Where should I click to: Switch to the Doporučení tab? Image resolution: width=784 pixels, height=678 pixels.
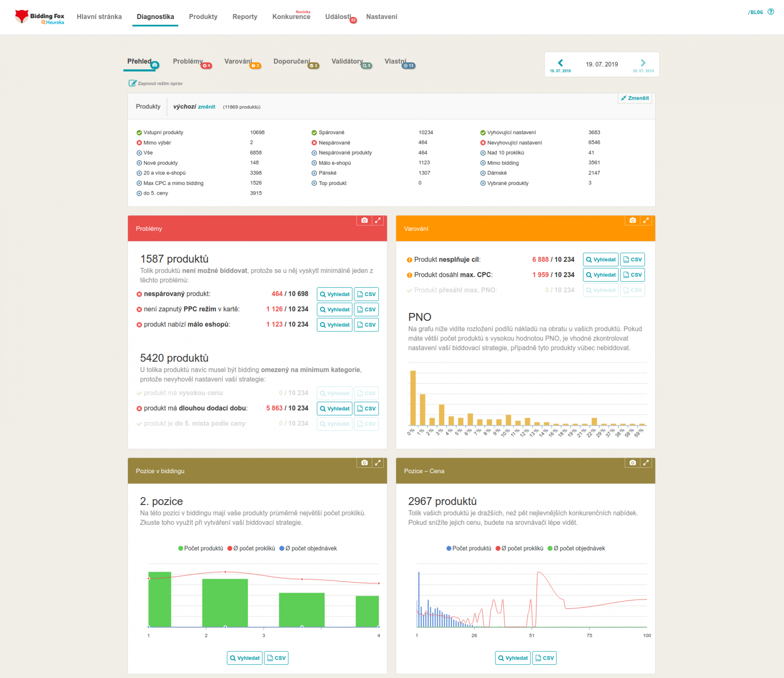click(292, 61)
